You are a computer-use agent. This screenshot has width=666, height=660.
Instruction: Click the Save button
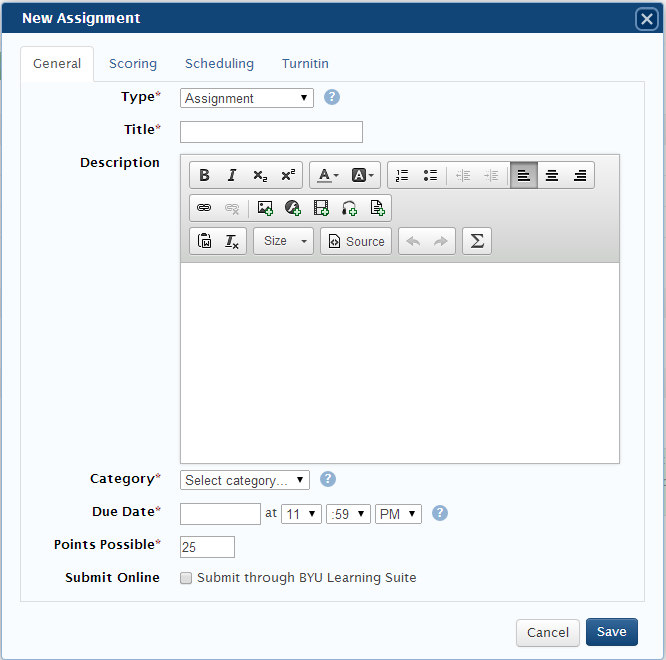611,632
